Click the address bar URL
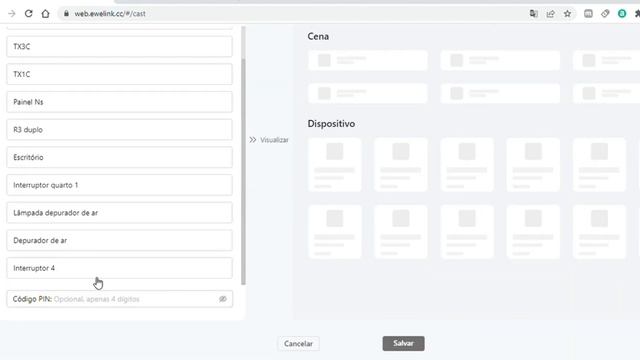The width and height of the screenshot is (640, 360). click(110, 13)
